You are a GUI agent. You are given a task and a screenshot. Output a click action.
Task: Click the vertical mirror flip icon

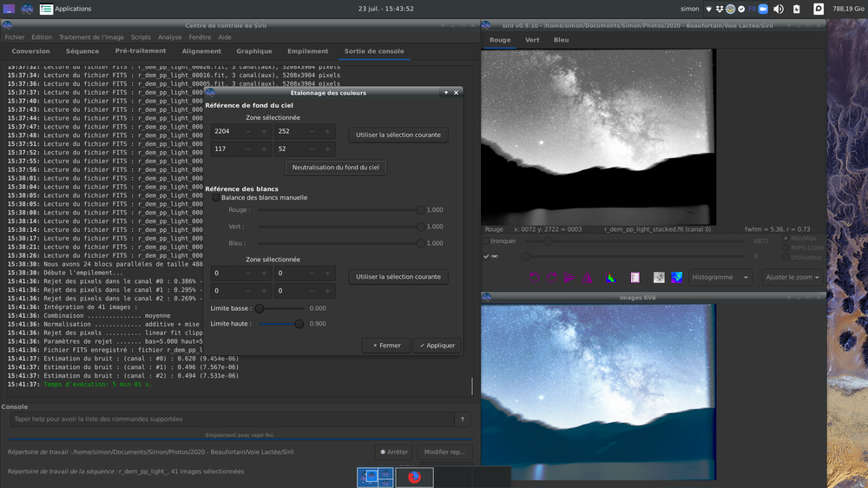(x=588, y=278)
